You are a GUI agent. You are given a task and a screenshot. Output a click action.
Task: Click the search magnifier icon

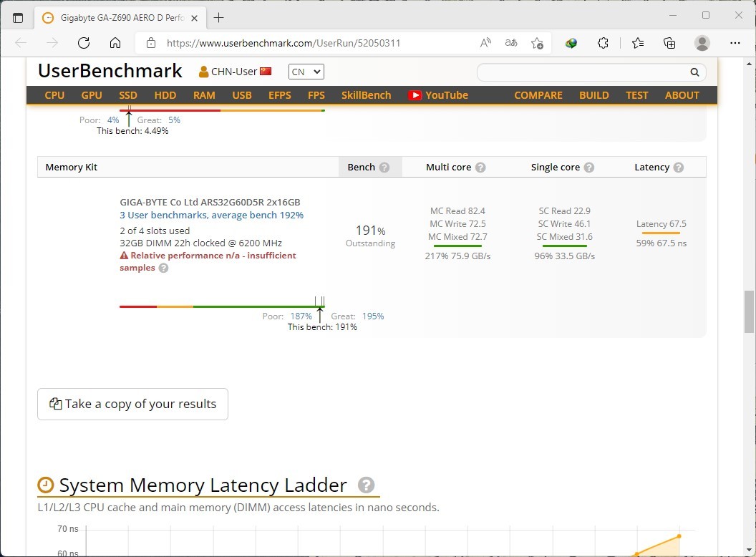[x=694, y=72]
